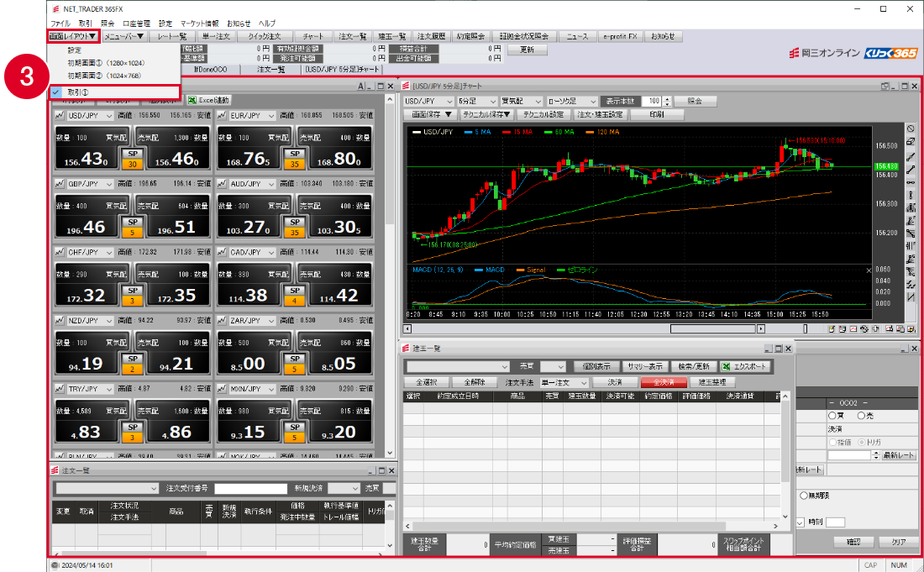Click the エクスポート button in 建玉一覧
The height and width of the screenshot is (572, 924).
pyautogui.click(x=744, y=366)
